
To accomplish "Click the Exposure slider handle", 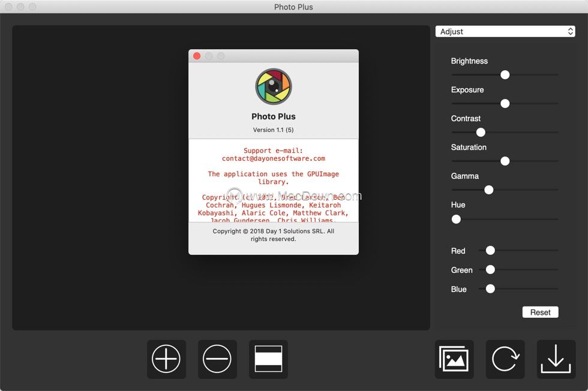I will [x=505, y=104].
